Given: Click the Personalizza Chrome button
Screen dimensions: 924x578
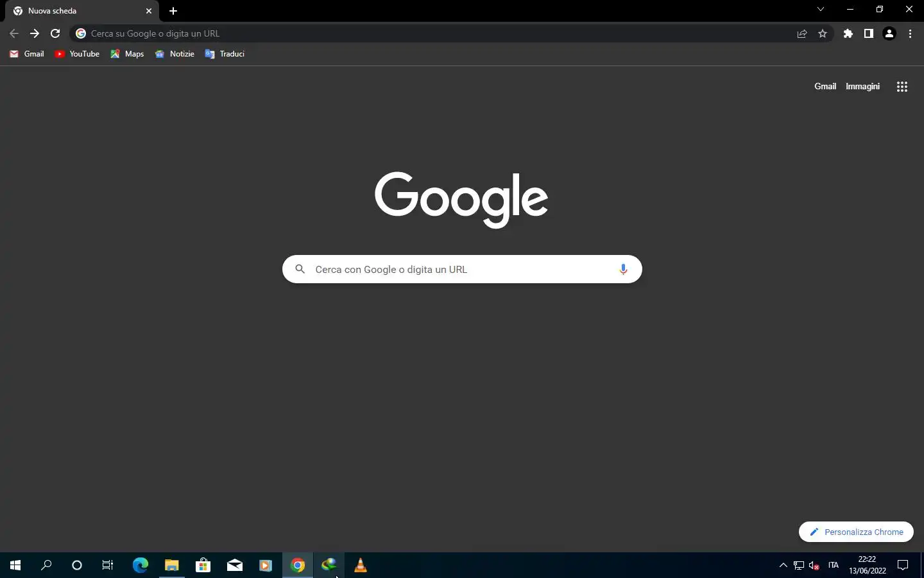Looking at the screenshot, I should (x=856, y=532).
